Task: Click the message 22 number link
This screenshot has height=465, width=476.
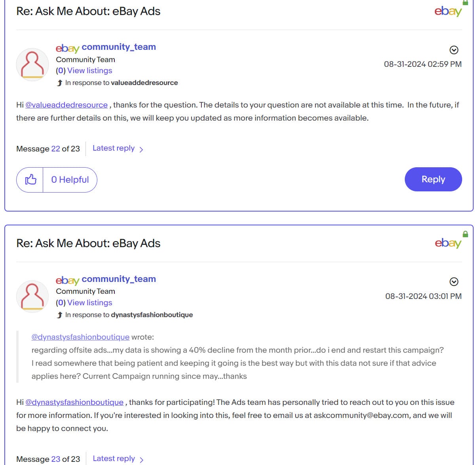Action: [x=55, y=149]
